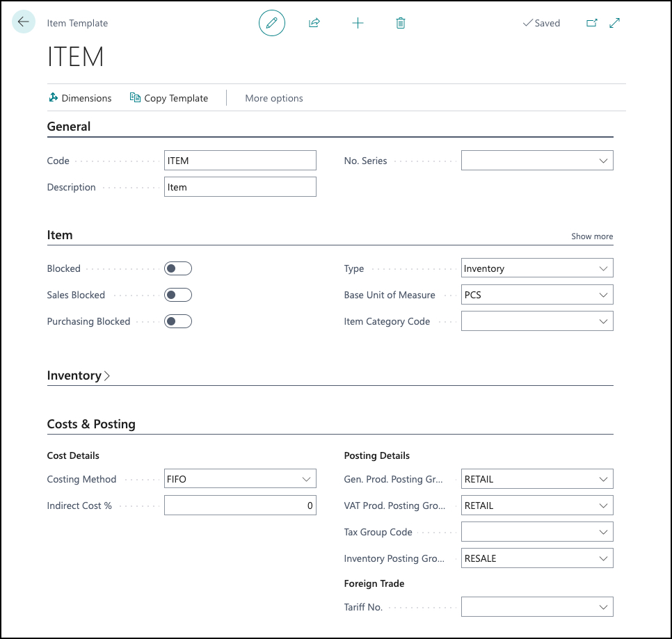672x639 pixels.
Task: Create new template with plus icon
Action: (358, 23)
